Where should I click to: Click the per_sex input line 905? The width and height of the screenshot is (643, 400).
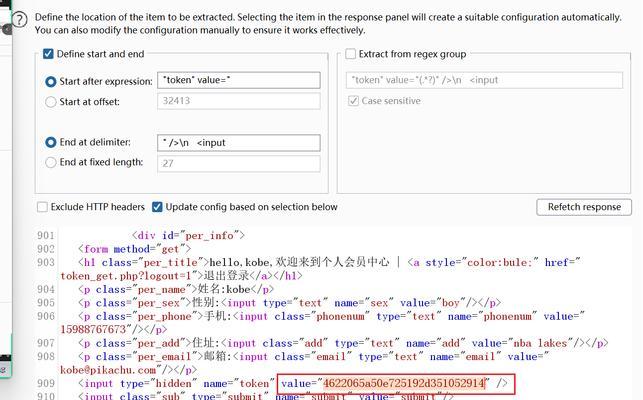290,303
